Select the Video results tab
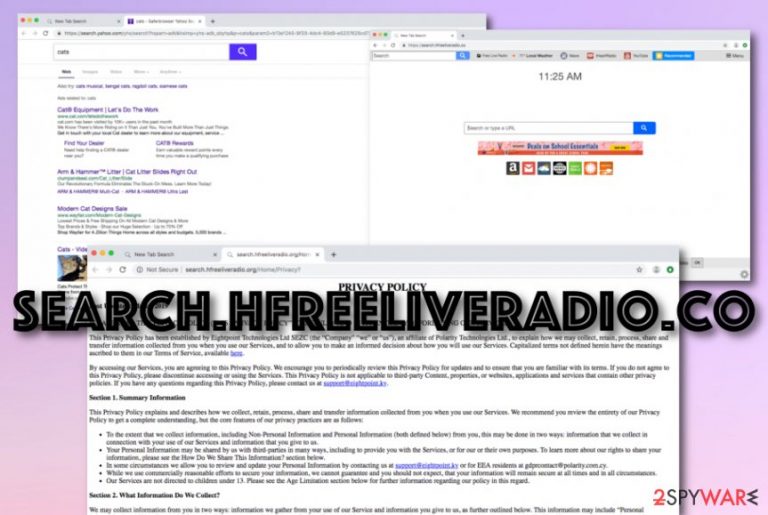This screenshot has width=768, height=515. (x=116, y=72)
